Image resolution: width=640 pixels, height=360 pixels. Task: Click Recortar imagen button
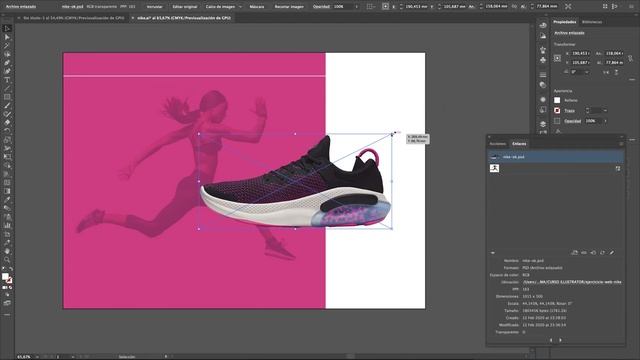[289, 7]
